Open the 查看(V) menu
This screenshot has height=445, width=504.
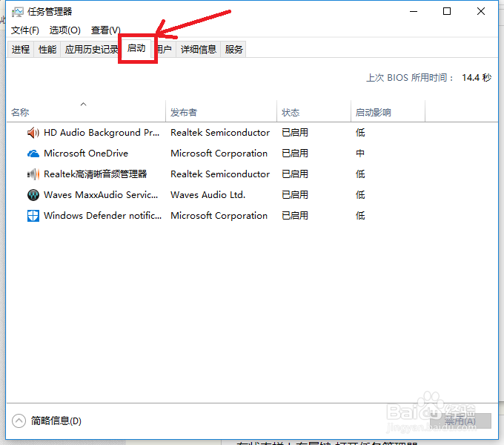(106, 30)
